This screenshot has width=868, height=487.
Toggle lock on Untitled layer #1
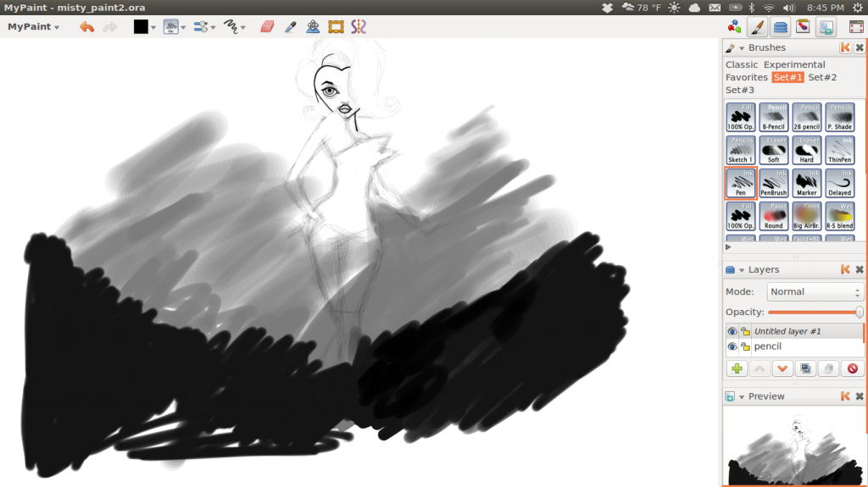[746, 331]
